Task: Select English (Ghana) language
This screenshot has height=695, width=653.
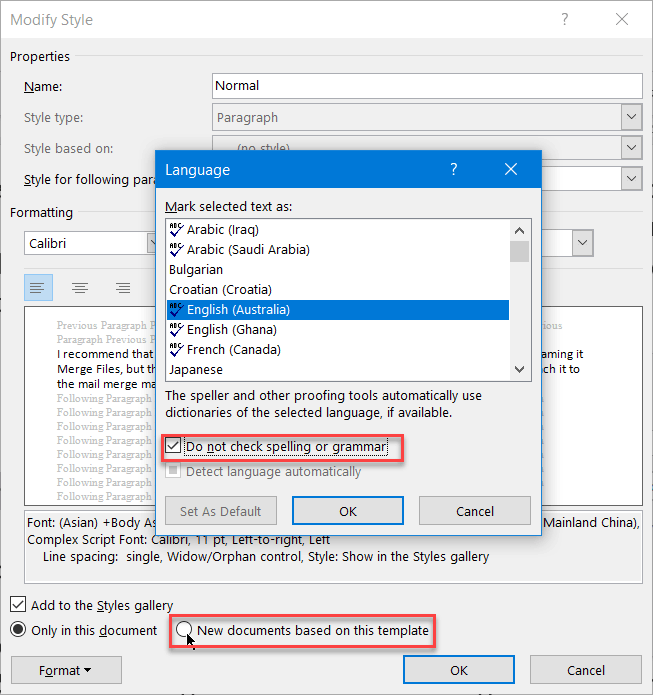Action: [x=338, y=329]
